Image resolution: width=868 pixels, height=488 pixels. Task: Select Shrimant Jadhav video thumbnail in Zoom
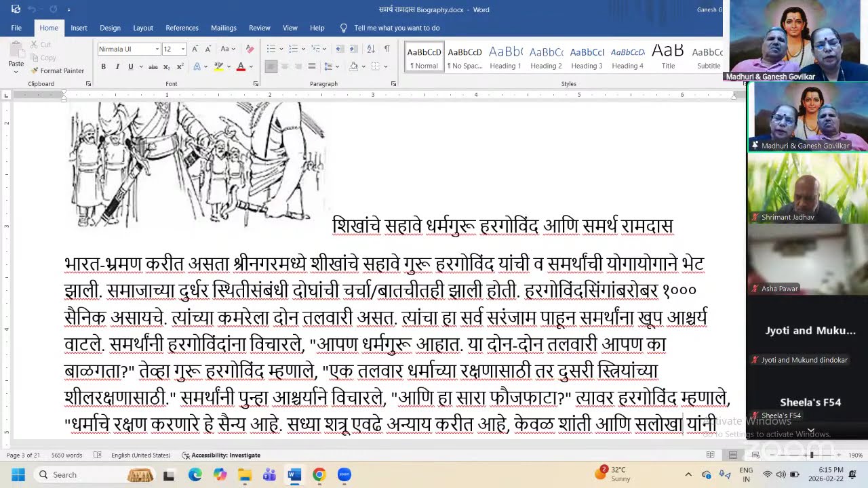point(807,188)
